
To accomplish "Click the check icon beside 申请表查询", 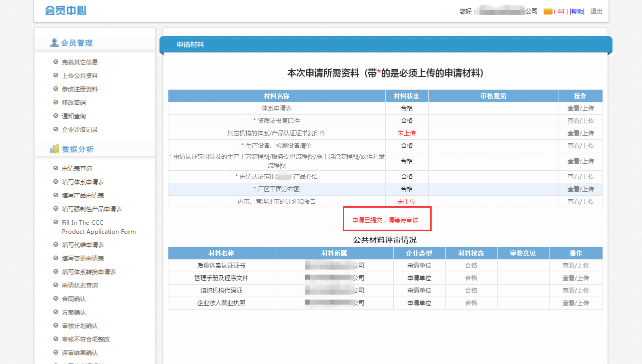I will [x=56, y=168].
